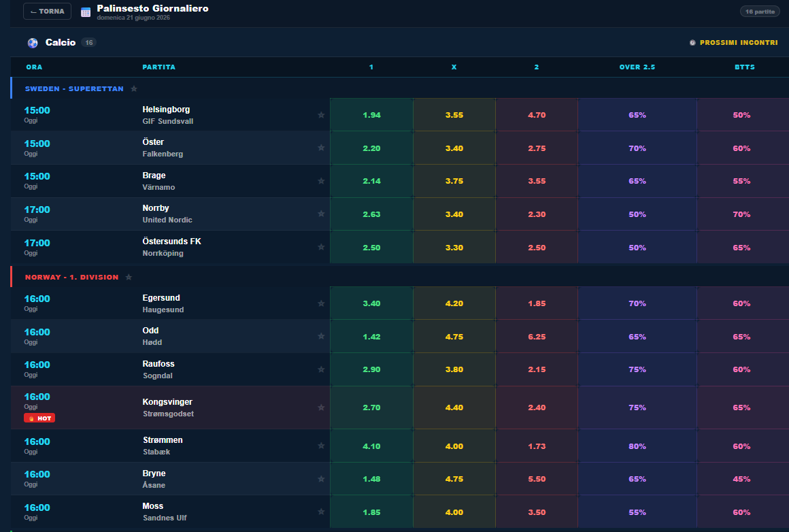Click the HOT badge on Kongsvinger match
The height and width of the screenshot is (532, 789).
[x=39, y=418]
